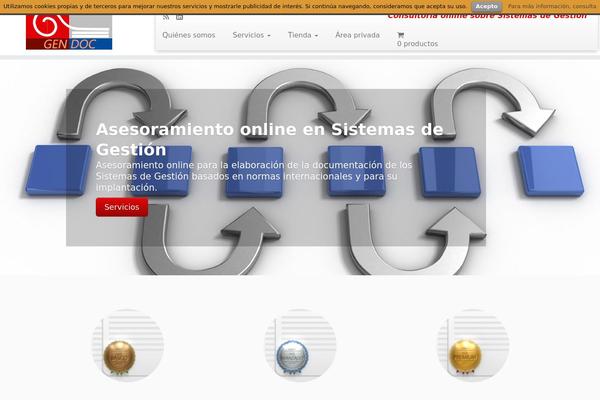
Task: Open the RSS feed icon
Action: (x=166, y=17)
